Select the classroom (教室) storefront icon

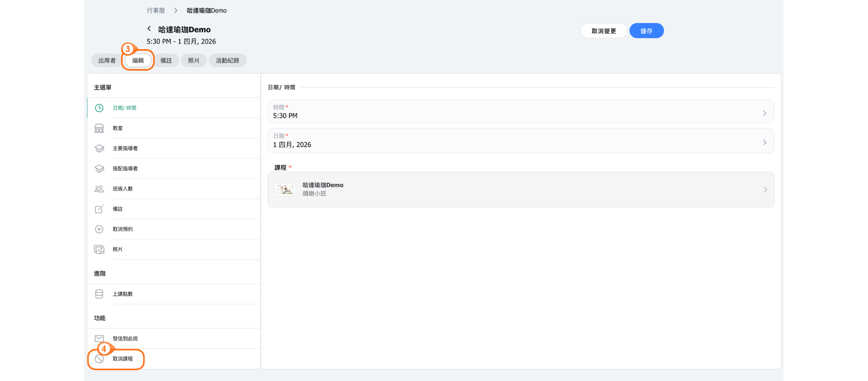click(x=99, y=128)
